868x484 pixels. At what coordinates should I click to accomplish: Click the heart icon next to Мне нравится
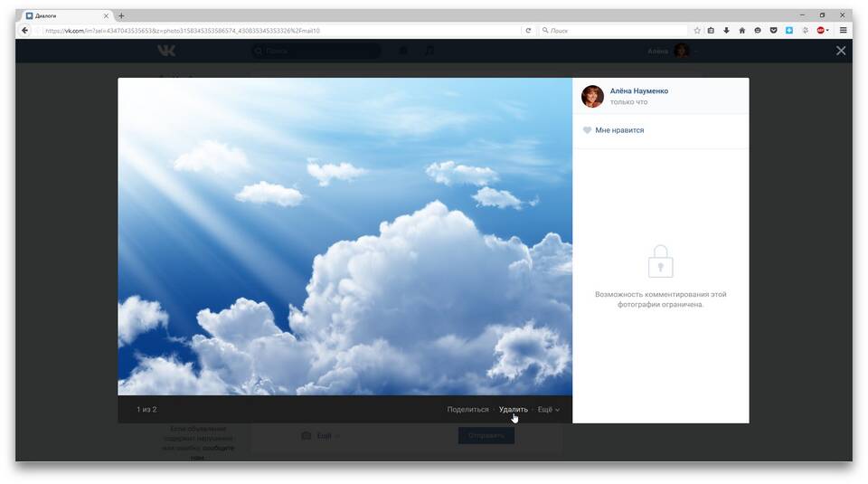click(x=587, y=130)
